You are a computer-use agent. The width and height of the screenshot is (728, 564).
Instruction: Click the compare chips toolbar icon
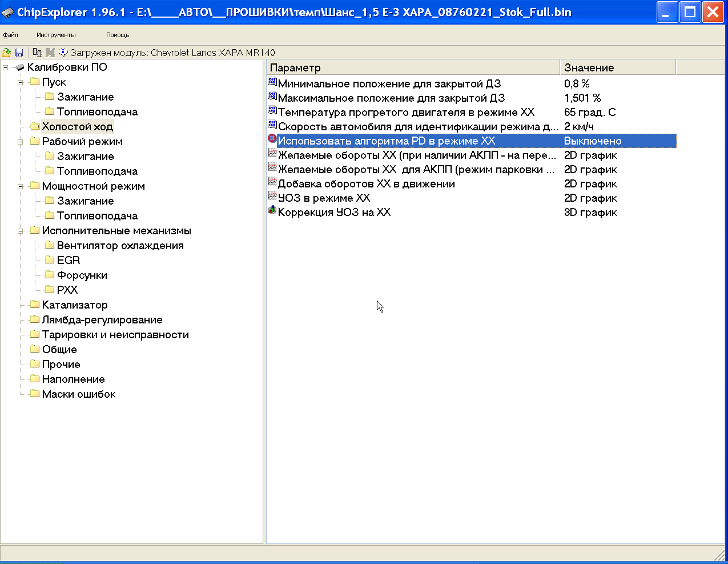point(37,53)
